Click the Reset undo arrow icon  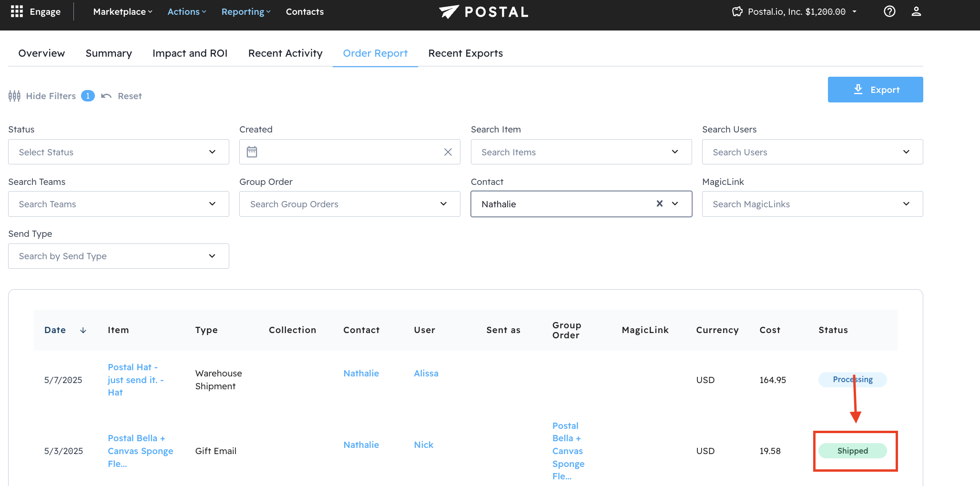[x=106, y=96]
